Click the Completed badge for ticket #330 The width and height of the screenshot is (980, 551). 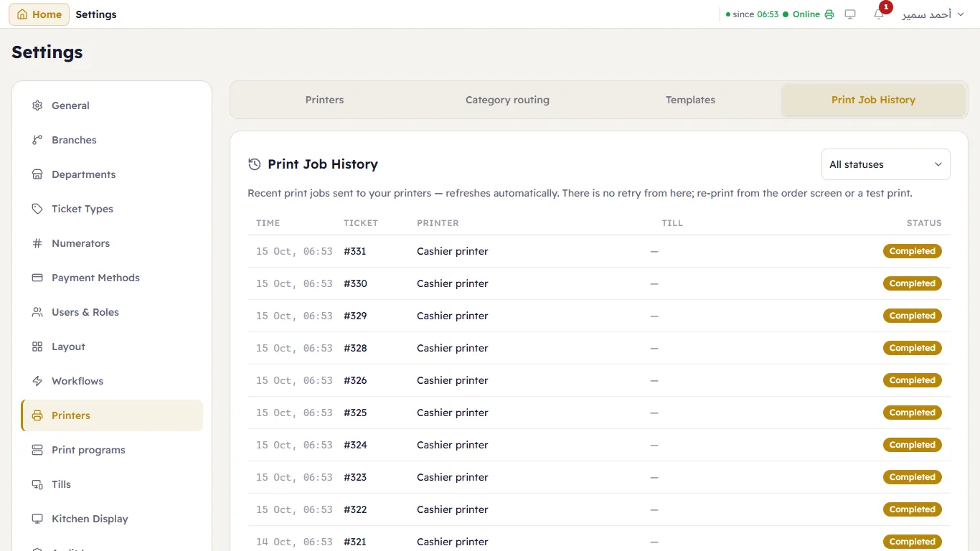(913, 283)
